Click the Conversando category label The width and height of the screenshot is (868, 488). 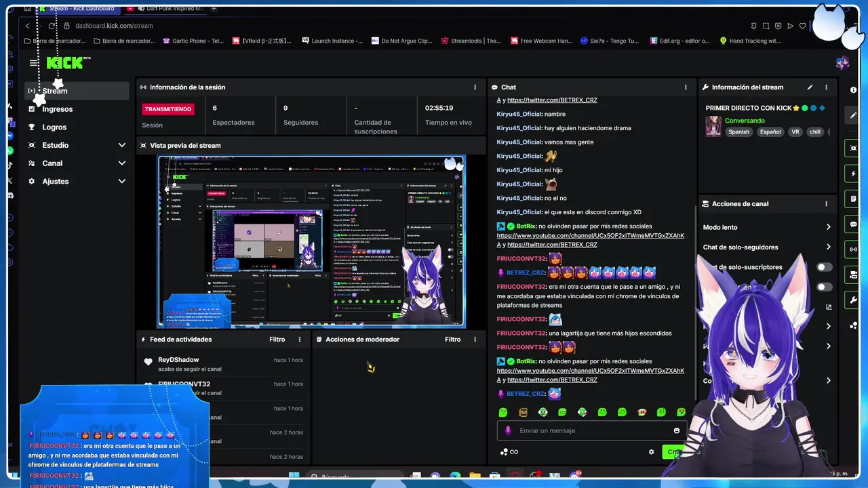745,121
